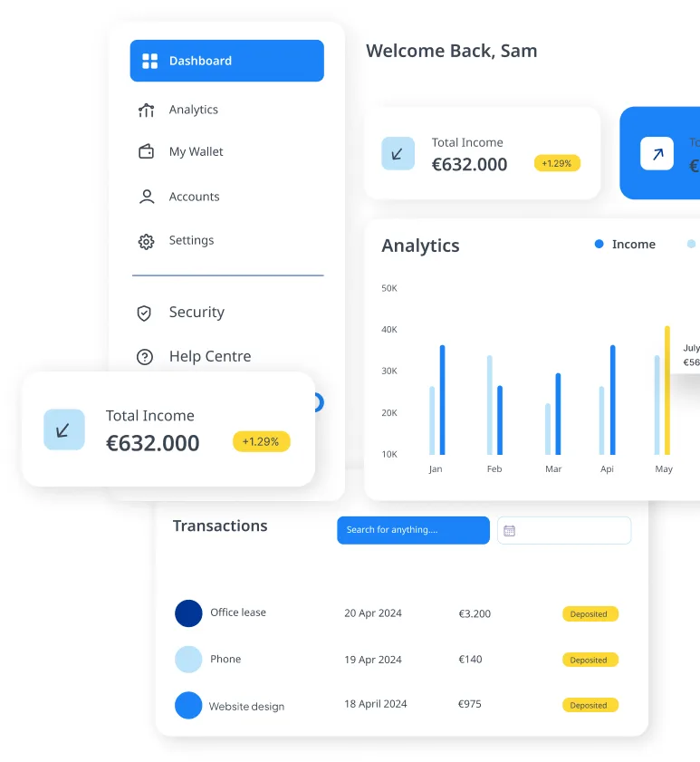Click the Jan dark blue income bar

(442, 400)
